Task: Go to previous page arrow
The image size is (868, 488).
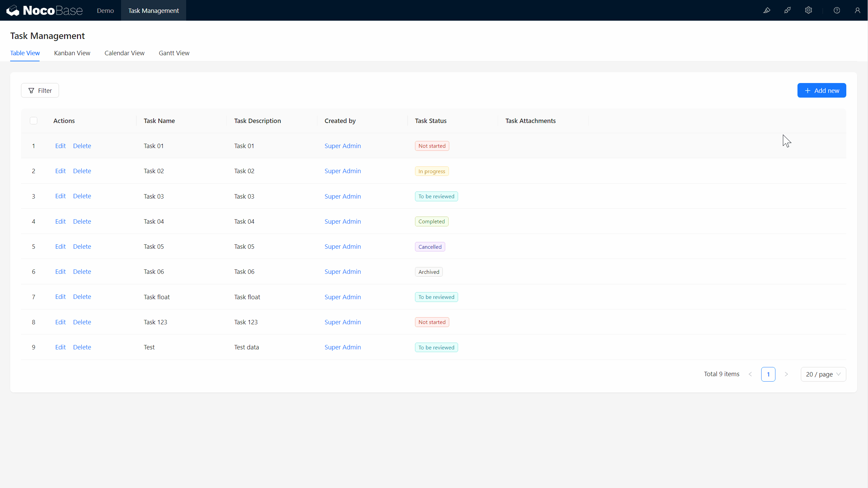Action: pos(750,374)
